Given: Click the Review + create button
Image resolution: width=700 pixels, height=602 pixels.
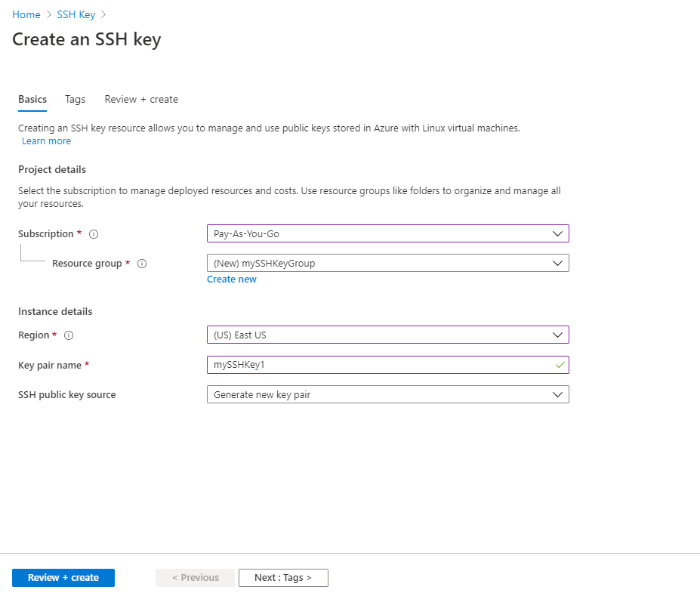Looking at the screenshot, I should [x=63, y=578].
